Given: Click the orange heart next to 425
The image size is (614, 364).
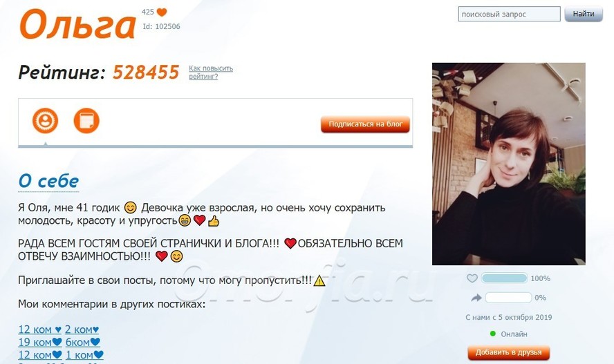Looking at the screenshot, I should 162,12.
